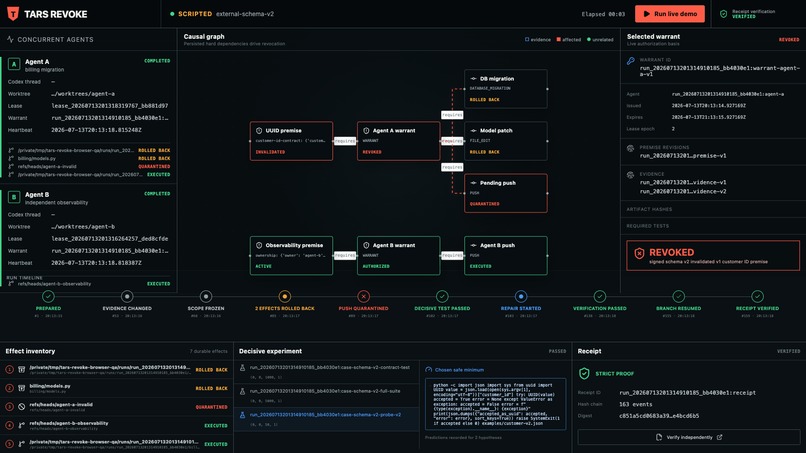
Task: Click the Agent B warrant node icon
Action: pyautogui.click(x=366, y=245)
